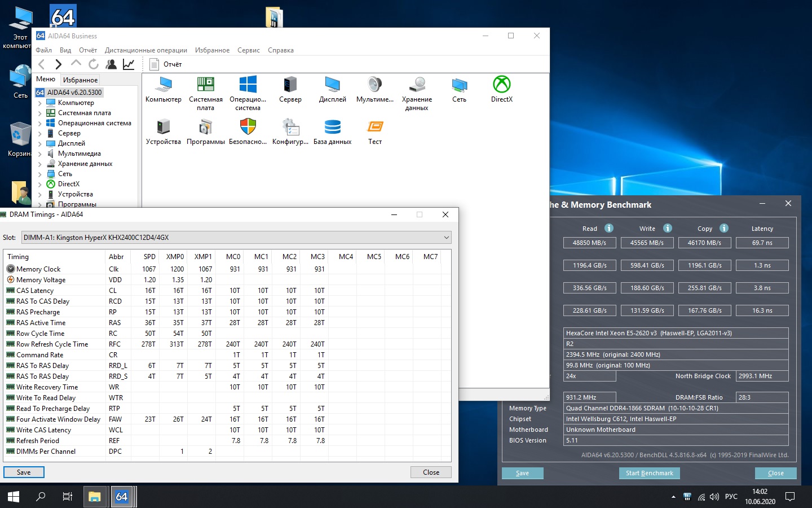Image resolution: width=812 pixels, height=508 pixels.
Task: Open the Избранное menu in the menu bar
Action: pyautogui.click(x=212, y=50)
